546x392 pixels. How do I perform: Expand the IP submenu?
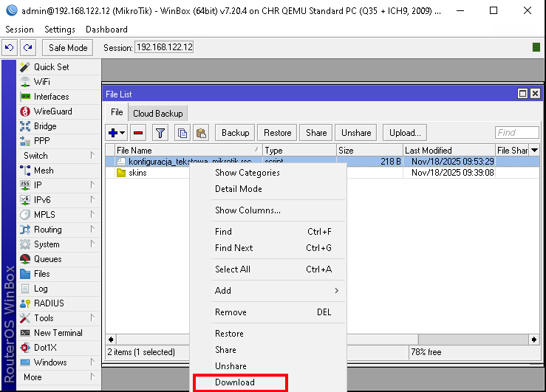tap(58, 185)
